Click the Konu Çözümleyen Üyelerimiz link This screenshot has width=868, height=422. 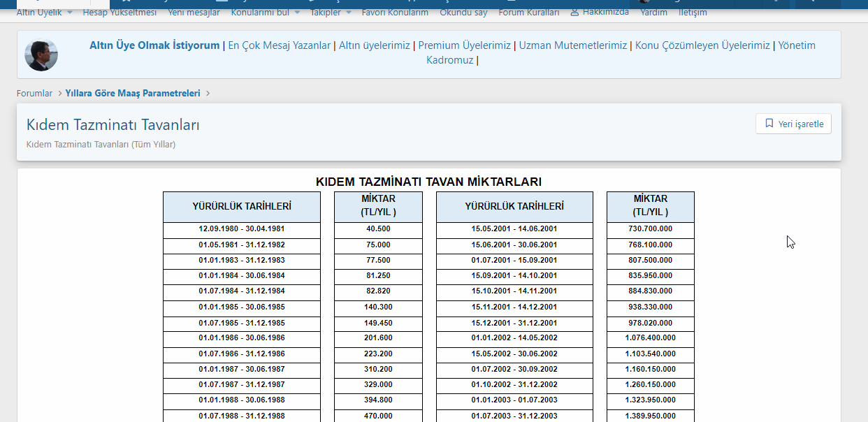click(x=702, y=45)
